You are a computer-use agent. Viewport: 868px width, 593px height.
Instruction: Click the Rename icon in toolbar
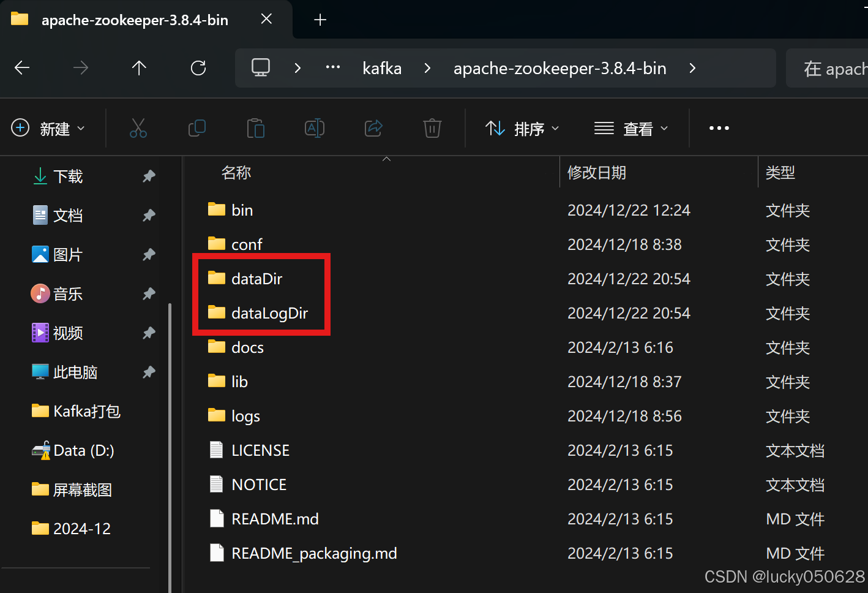click(x=315, y=128)
